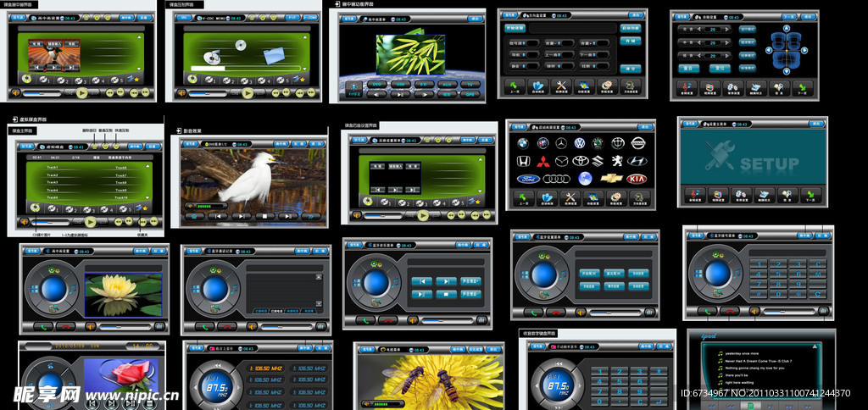Click SRC button in V-CDC MENU panel
Screen dimensions: 868x410
coord(184,18)
